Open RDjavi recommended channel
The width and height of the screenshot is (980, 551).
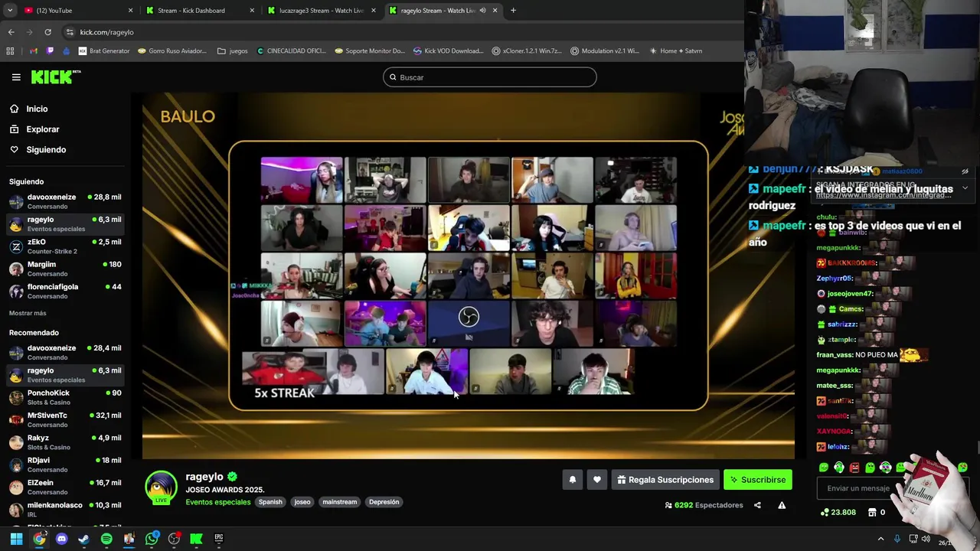tap(65, 465)
